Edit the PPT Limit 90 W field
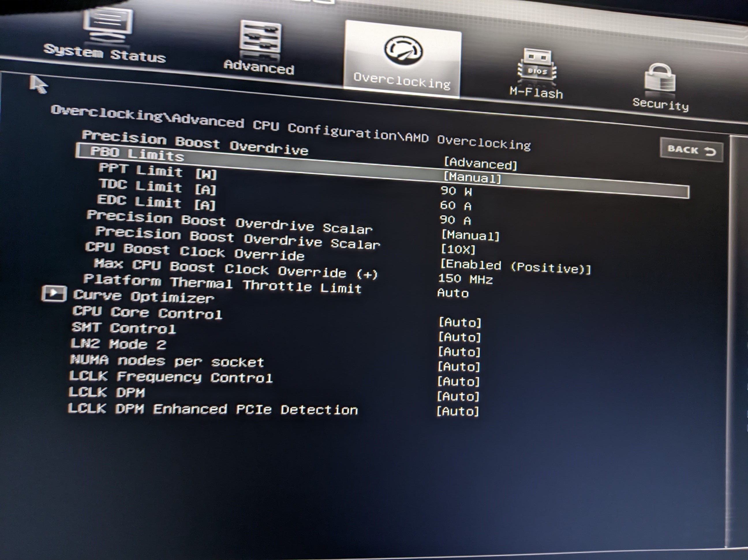The width and height of the screenshot is (748, 560). [456, 191]
